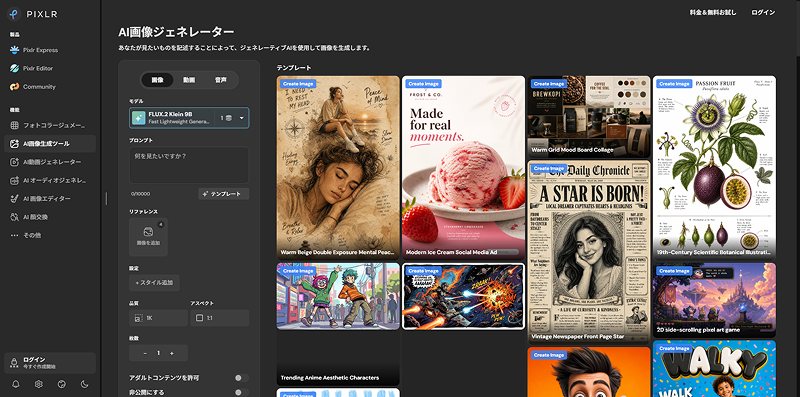Switch to the 動画 tab

(x=189, y=80)
